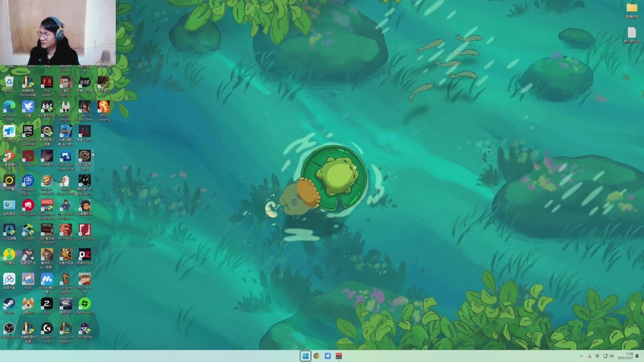Select the Final Sentence FS icon
Screen dimensions: 644x362
[x=47, y=83]
